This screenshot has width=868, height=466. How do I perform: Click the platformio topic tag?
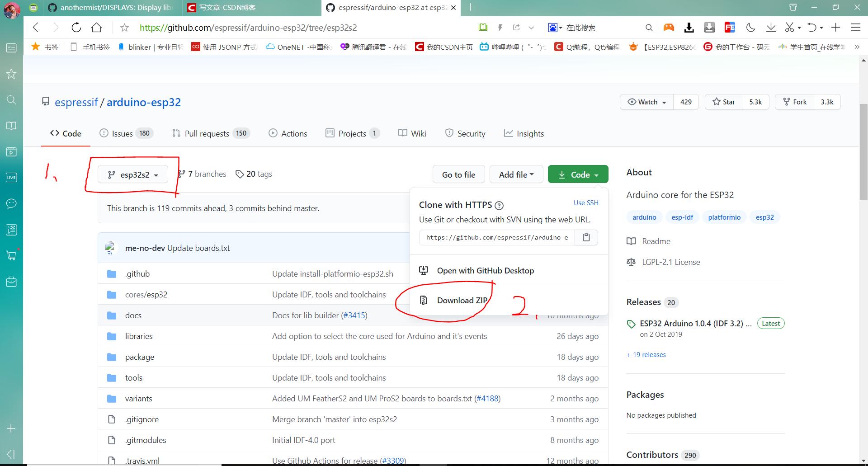click(724, 217)
